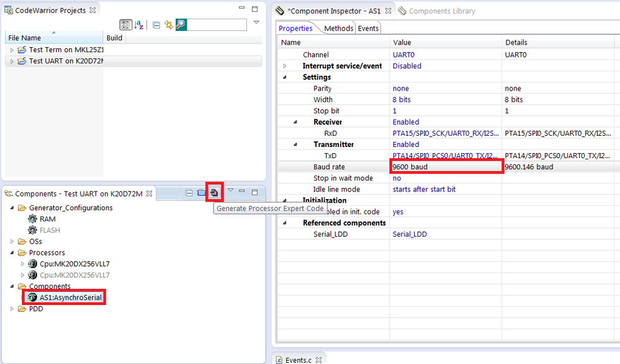Toggle the tree view mode icon in CodeWarrior Projects
620x364 pixels.
point(126,25)
